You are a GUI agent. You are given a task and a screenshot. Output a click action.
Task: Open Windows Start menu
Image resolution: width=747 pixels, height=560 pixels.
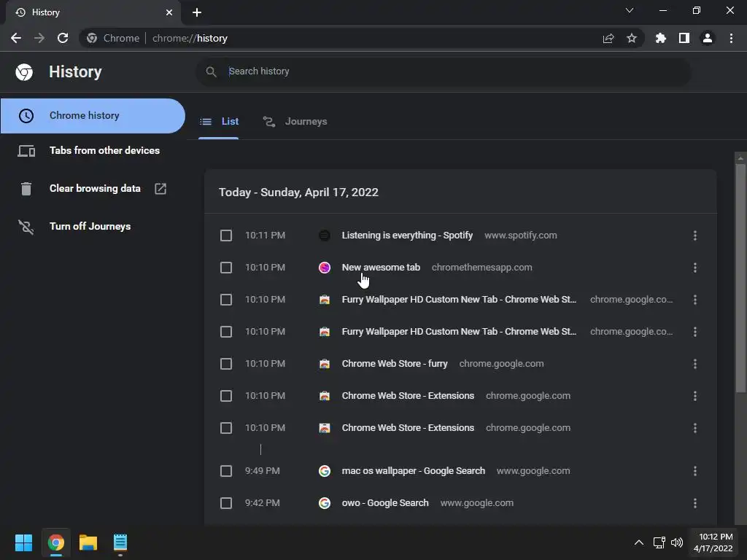(23, 542)
